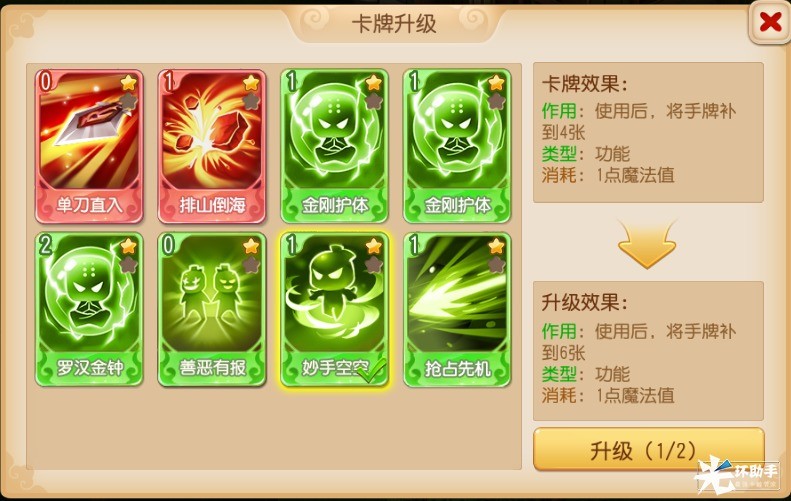The image size is (791, 501).
Task: Open the 升级效果 upgraded effect panel
Action: click(x=648, y=351)
